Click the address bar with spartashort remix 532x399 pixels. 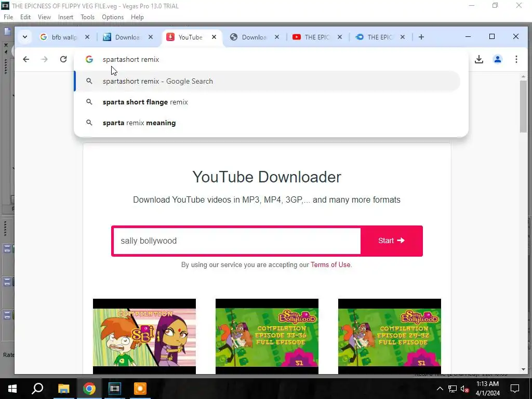271,59
